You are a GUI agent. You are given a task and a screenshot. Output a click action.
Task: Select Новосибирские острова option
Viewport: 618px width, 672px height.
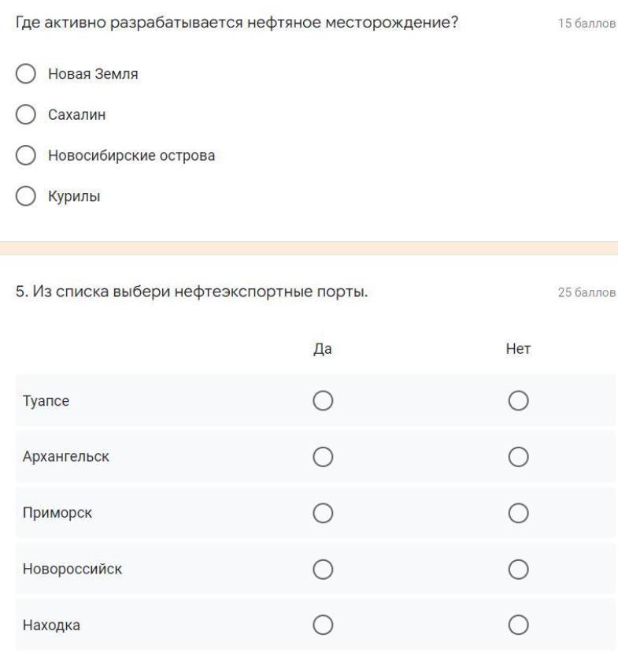pyautogui.click(x=25, y=155)
